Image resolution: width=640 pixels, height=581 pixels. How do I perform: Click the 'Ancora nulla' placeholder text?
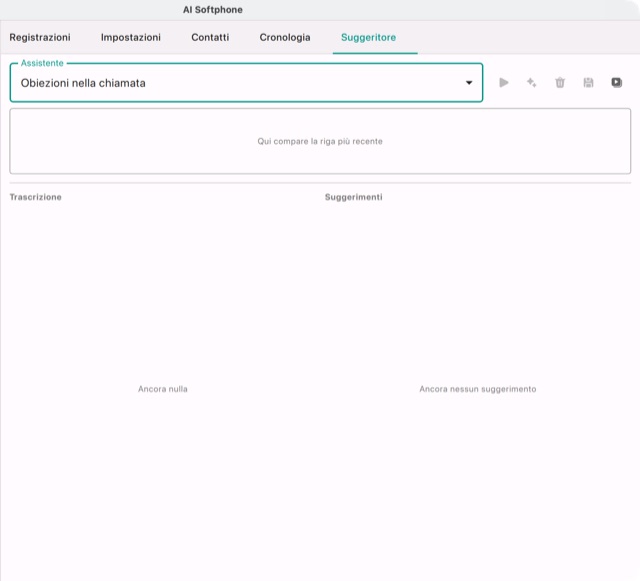click(163, 389)
